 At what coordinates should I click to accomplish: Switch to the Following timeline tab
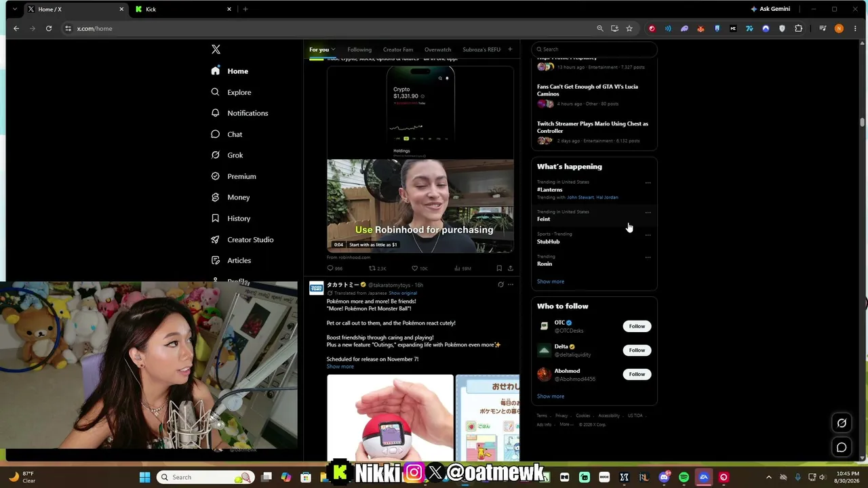[x=359, y=49]
